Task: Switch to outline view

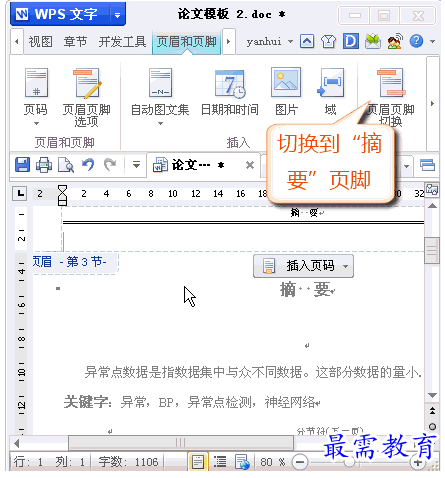Action: (x=220, y=462)
